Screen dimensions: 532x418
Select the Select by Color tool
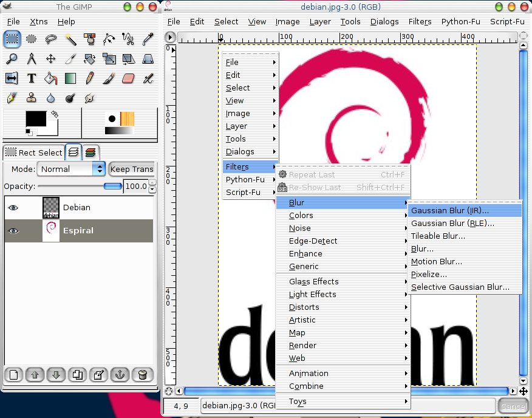coord(89,39)
